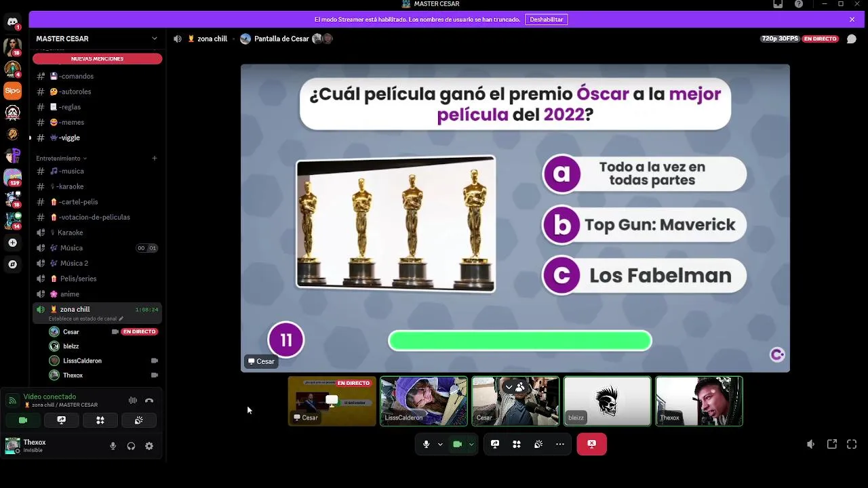Stop watching stream red button
The width and height of the screenshot is (868, 488).
pyautogui.click(x=592, y=444)
